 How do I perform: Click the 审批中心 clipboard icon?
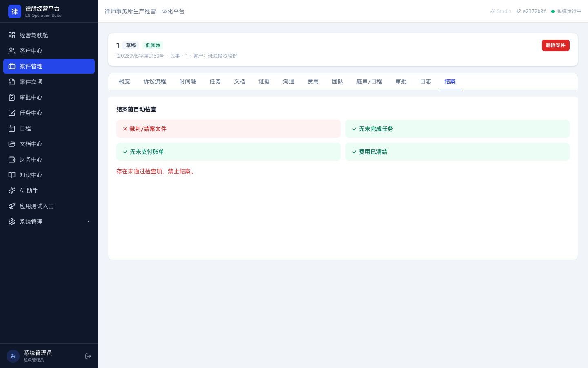pos(12,97)
